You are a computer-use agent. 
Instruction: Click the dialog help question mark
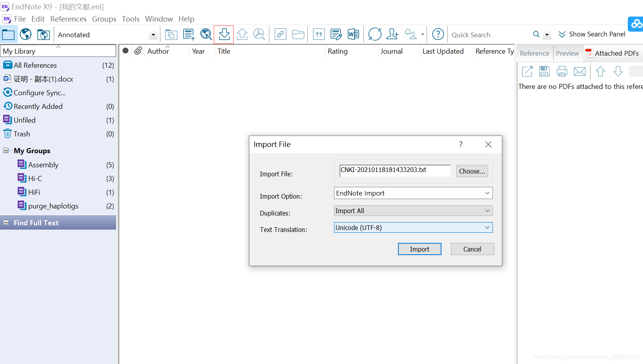pyautogui.click(x=461, y=145)
